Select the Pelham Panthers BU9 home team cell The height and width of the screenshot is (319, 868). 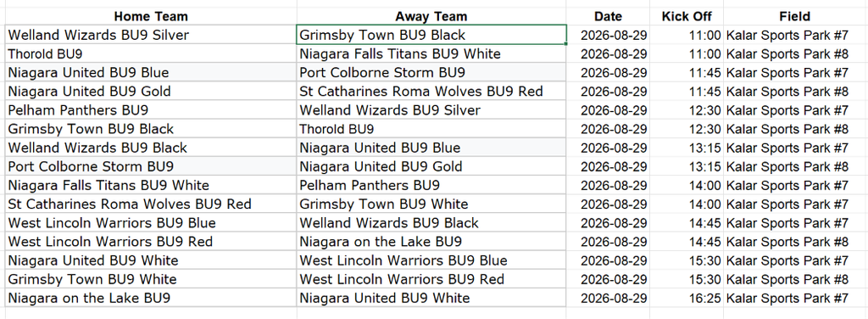coord(151,110)
